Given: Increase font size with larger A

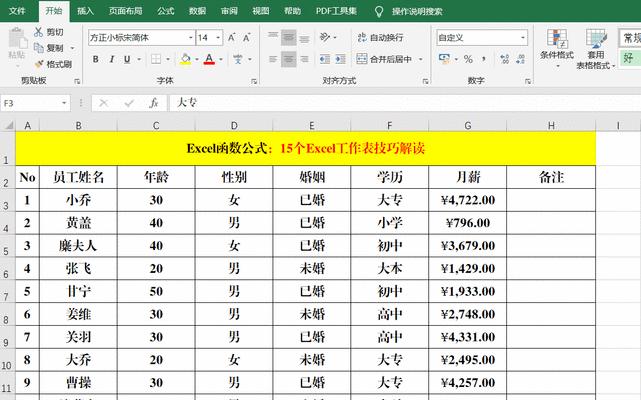Looking at the screenshot, I should coord(231,38).
